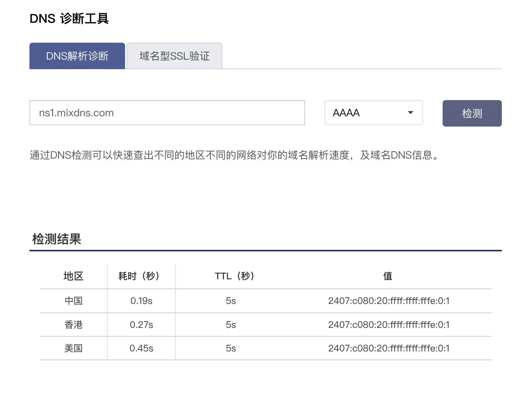Viewport: 532px width, 393px height.
Task: Select the 美国 region cell
Action: [x=74, y=348]
